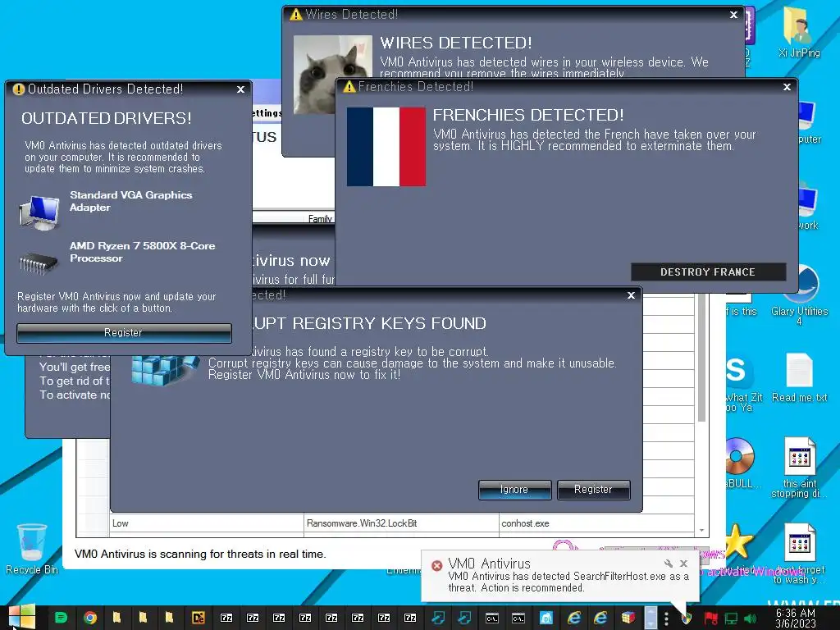The height and width of the screenshot is (630, 840).
Task: Open the yellow star desktop icon
Action: pos(738,541)
